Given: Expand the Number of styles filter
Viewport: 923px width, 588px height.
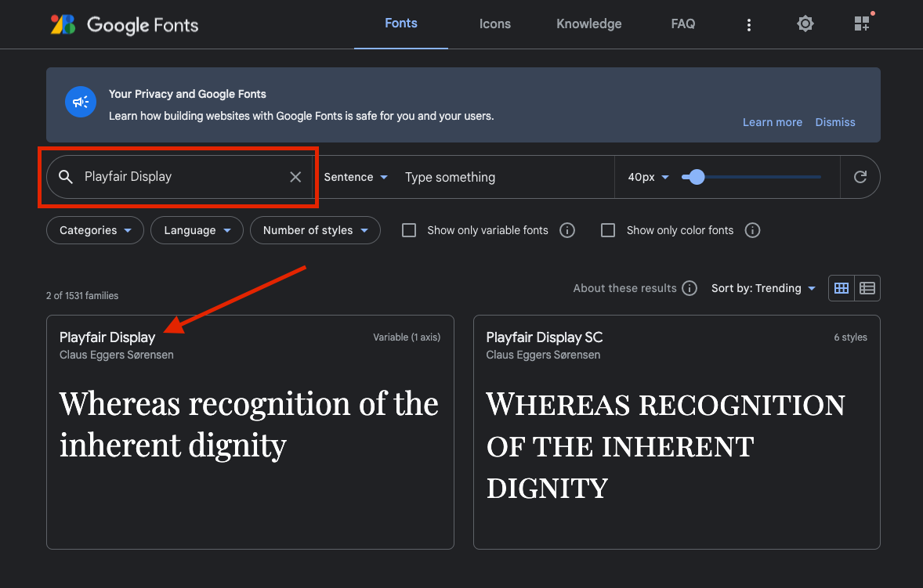Looking at the screenshot, I should 315,230.
